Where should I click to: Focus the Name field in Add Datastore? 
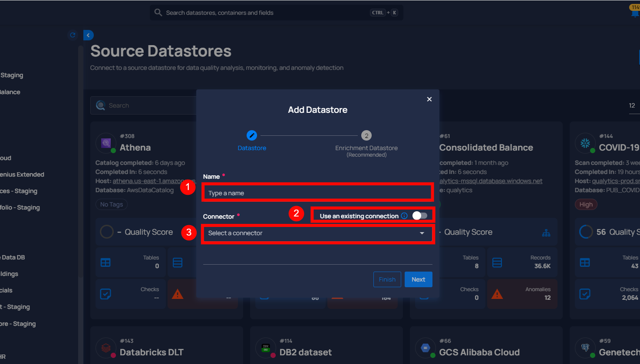tap(317, 193)
